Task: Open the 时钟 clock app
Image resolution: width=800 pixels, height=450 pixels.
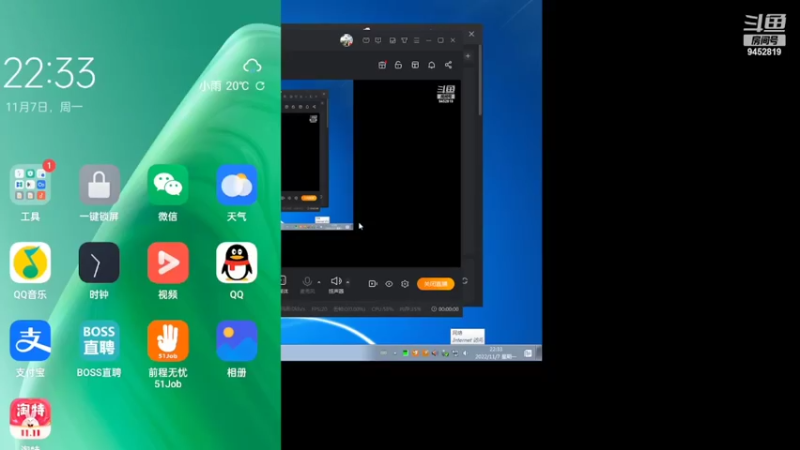Action: point(99,263)
